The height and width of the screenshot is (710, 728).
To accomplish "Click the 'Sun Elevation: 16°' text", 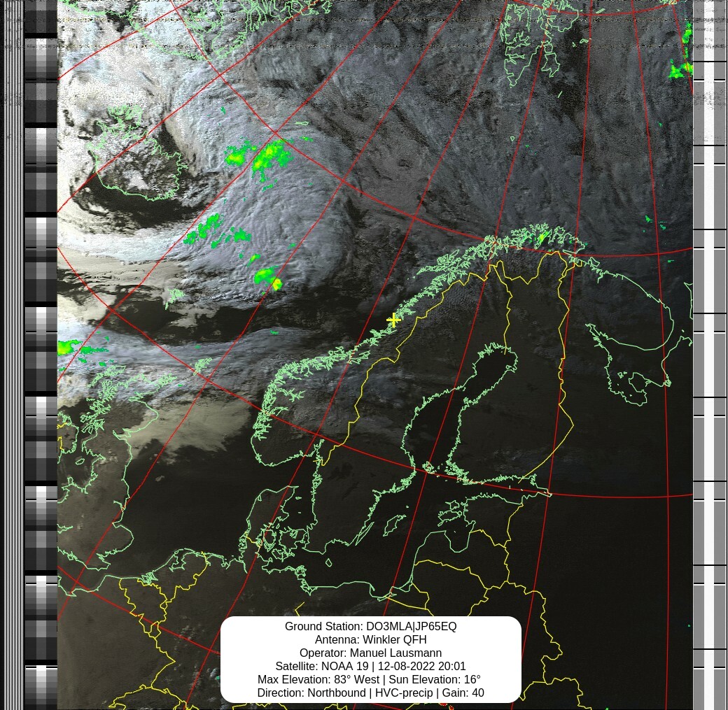I will pyautogui.click(x=435, y=679).
